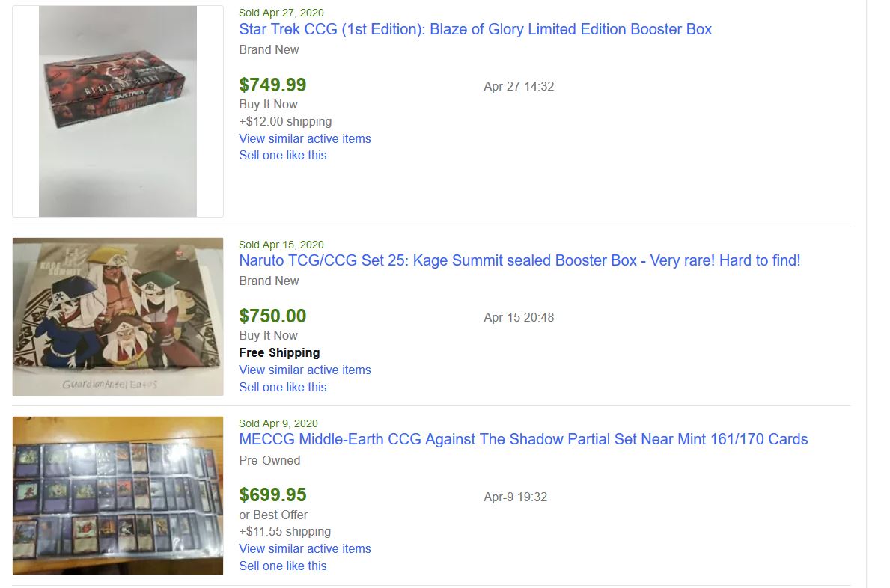Open the Naruto Kage Summit Booster Box listing title
The width and height of the screenshot is (890, 588).
(519, 261)
